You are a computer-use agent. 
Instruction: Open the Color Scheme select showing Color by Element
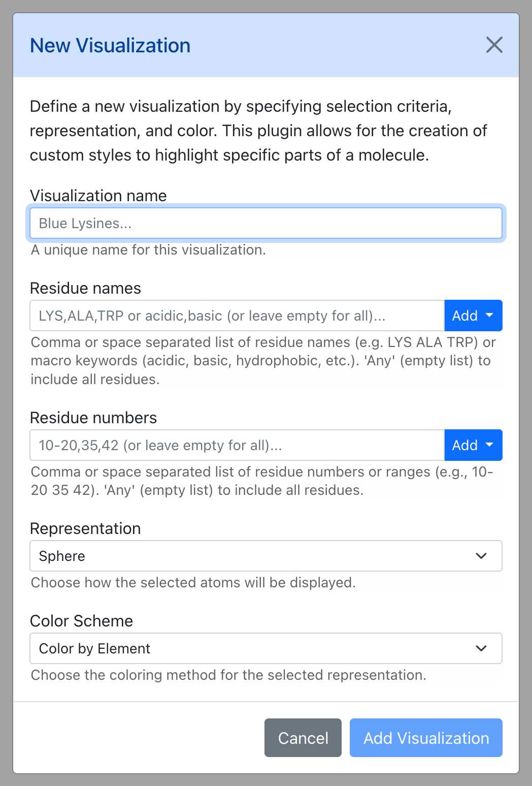[266, 648]
